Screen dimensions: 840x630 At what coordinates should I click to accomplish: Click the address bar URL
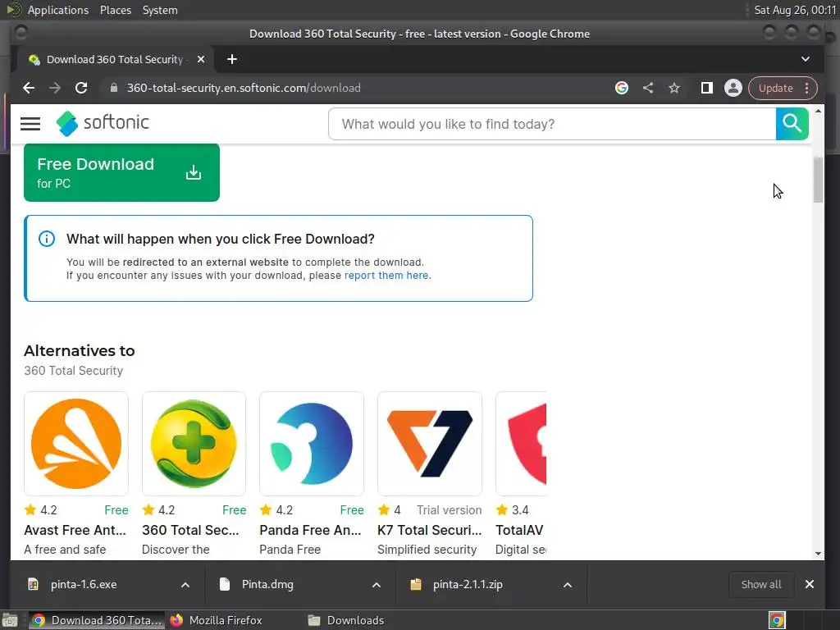coord(244,88)
